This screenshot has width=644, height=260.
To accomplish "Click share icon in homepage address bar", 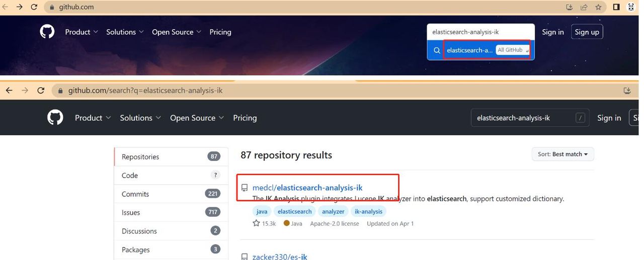I will 584,7.
